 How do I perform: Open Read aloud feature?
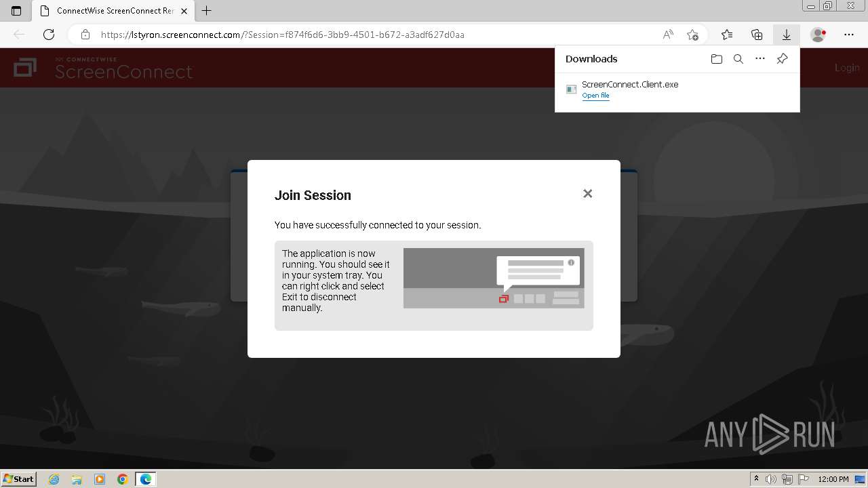[668, 35]
